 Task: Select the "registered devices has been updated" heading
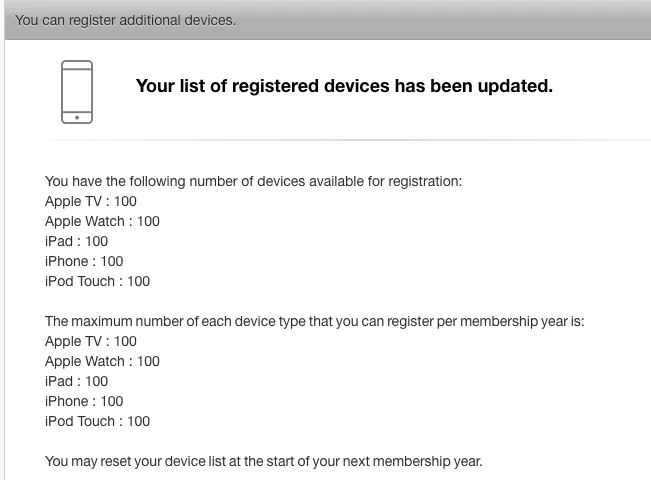(344, 86)
